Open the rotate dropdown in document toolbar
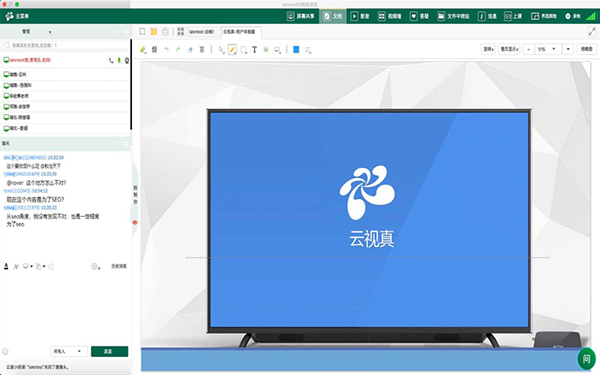 pyautogui.click(x=488, y=49)
